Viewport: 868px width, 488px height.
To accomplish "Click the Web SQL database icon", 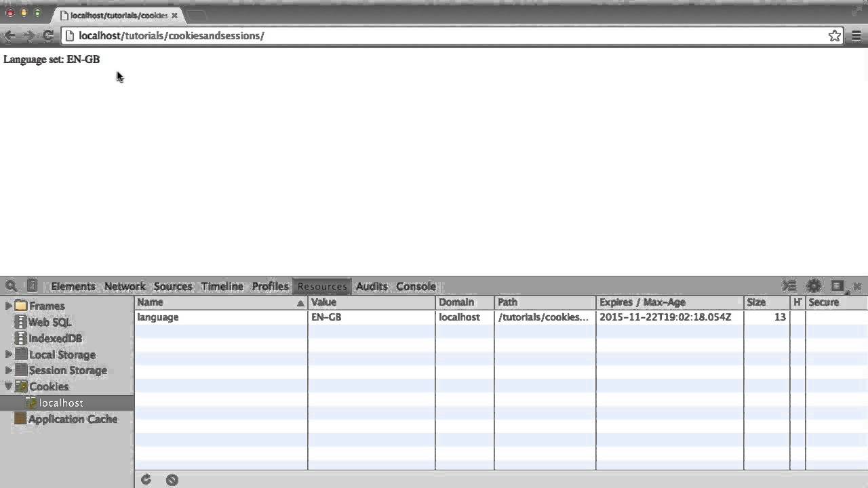I will pos(21,322).
